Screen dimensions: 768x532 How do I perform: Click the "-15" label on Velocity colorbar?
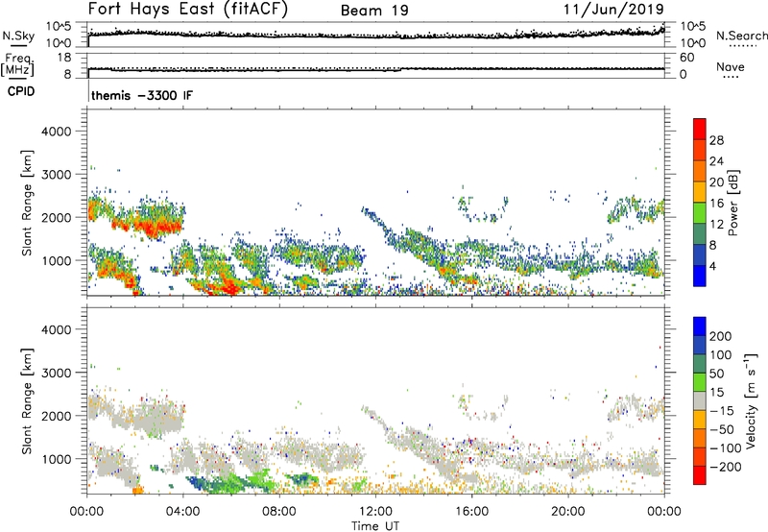point(722,410)
